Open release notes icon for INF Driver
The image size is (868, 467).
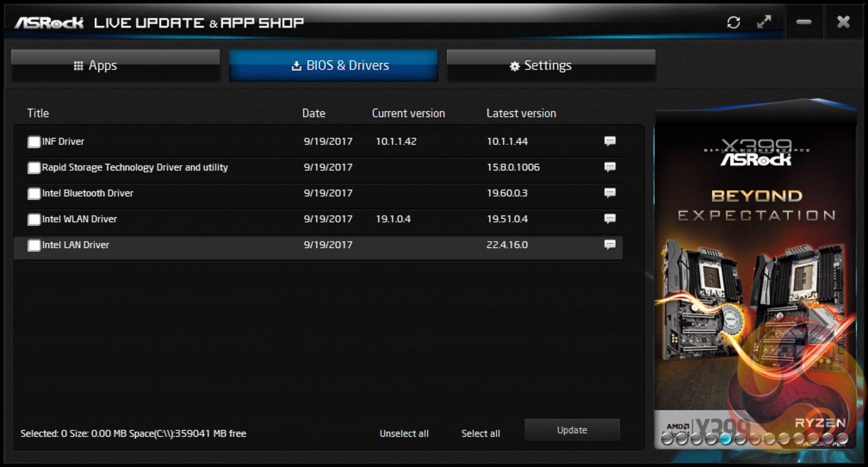click(610, 141)
